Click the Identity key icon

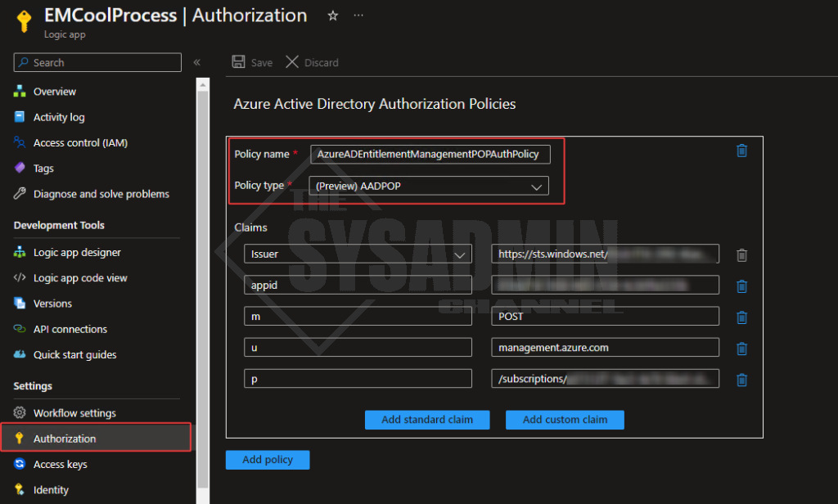(x=20, y=489)
